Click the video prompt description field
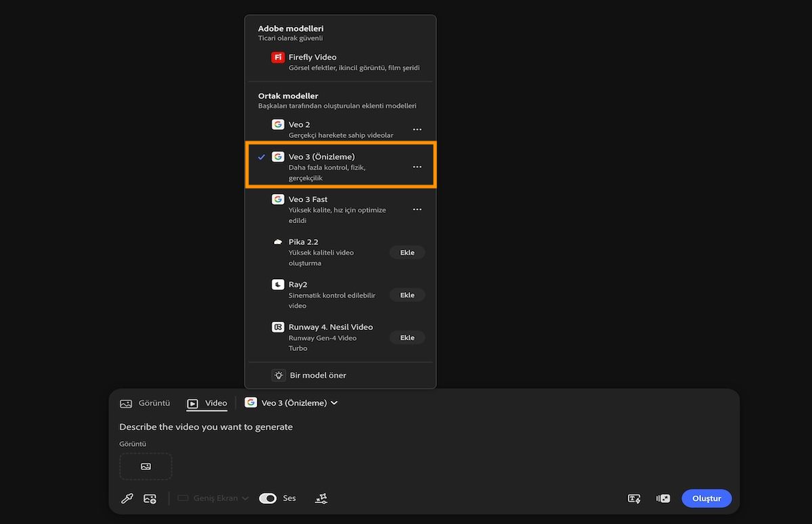Image resolution: width=812 pixels, height=524 pixels. click(338, 427)
